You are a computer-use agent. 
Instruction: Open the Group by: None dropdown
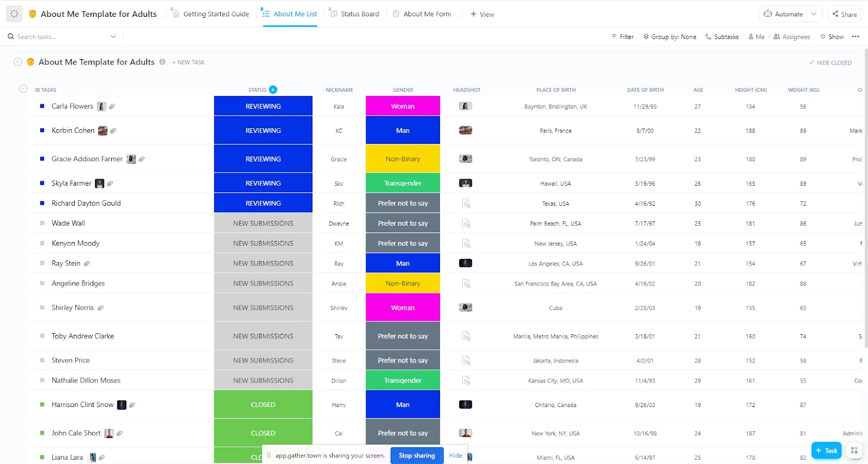tap(670, 37)
